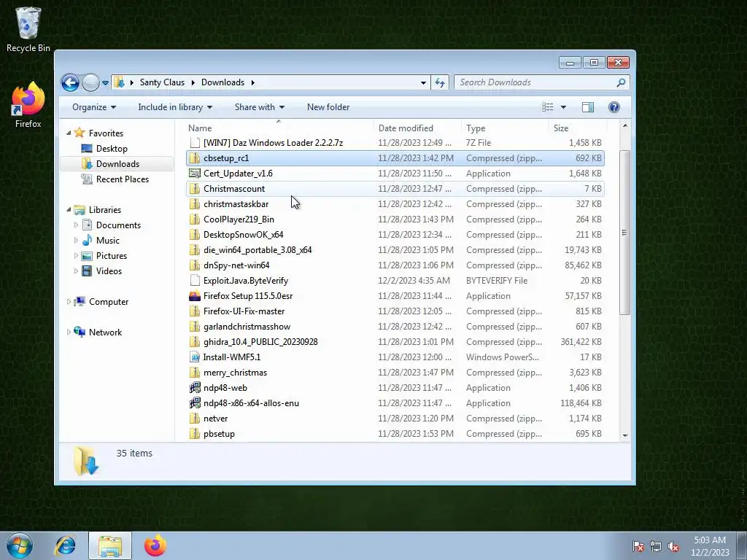Select Install-WMF5.1 PowerShell script icon
Screen dimensions: 747x560
194,357
